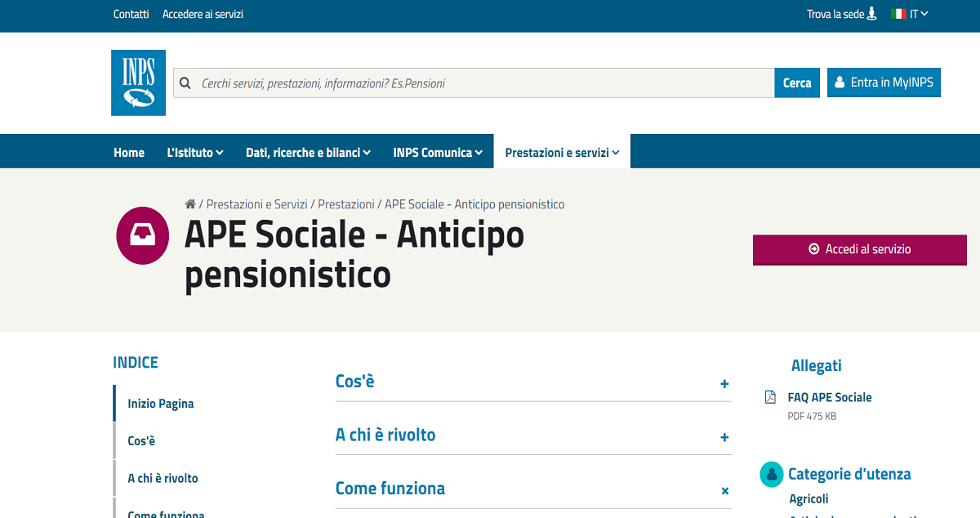Click the A chi è rivolto accordion heading
The width and height of the screenshot is (980, 518).
385,435
